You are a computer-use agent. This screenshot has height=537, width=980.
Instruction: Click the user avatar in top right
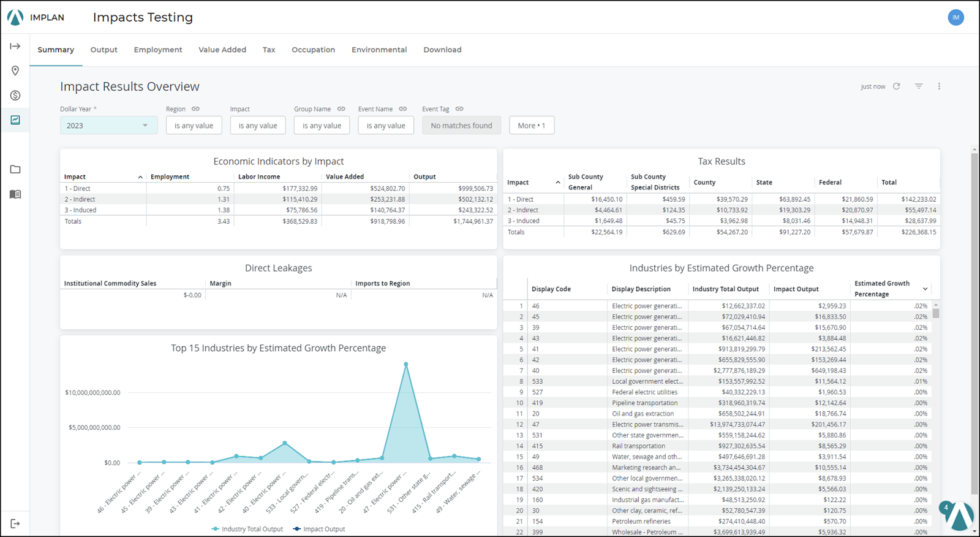click(956, 17)
